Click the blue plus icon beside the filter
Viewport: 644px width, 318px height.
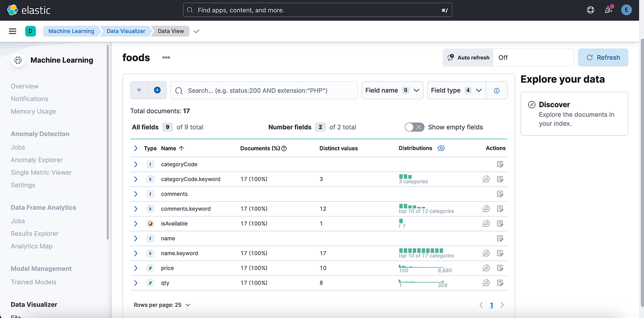[x=157, y=90]
